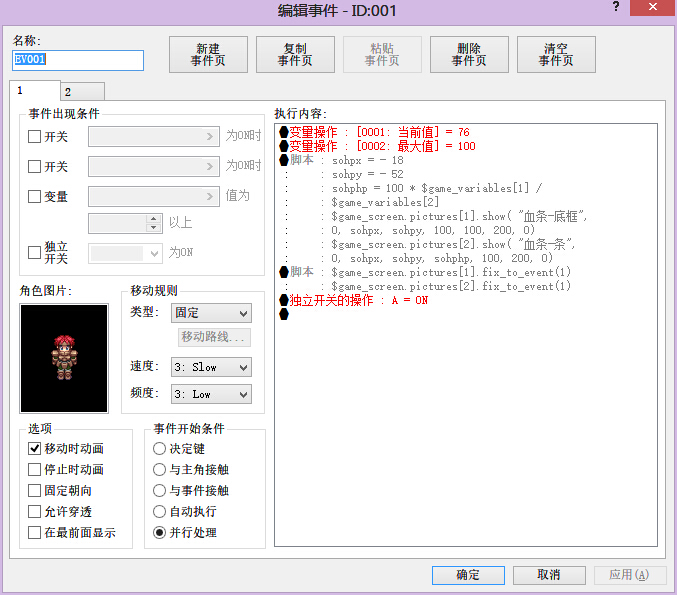Select script line sohphp = 100 * $game_variables[1]
Image resolution: width=677 pixels, height=595 pixels.
pyautogui.click(x=437, y=188)
